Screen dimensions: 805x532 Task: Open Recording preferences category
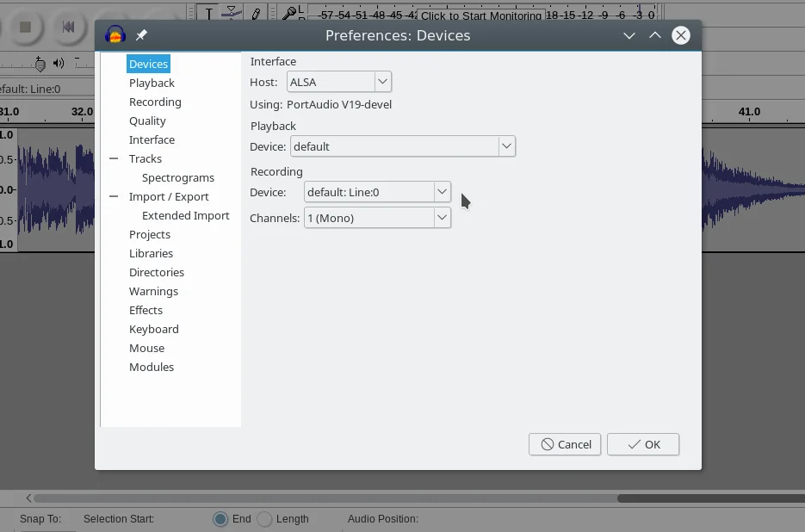(x=155, y=102)
